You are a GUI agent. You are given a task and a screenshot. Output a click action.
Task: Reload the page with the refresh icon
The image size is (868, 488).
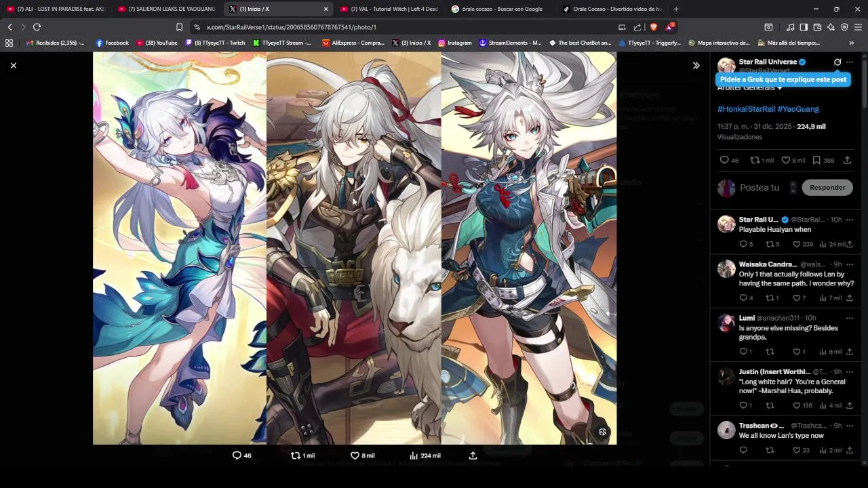[x=37, y=27]
